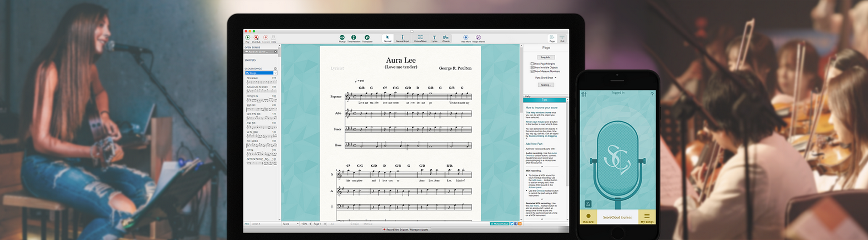This screenshot has width=868, height=240.
Task: Toggle the metronome Click icon
Action: click(274, 38)
